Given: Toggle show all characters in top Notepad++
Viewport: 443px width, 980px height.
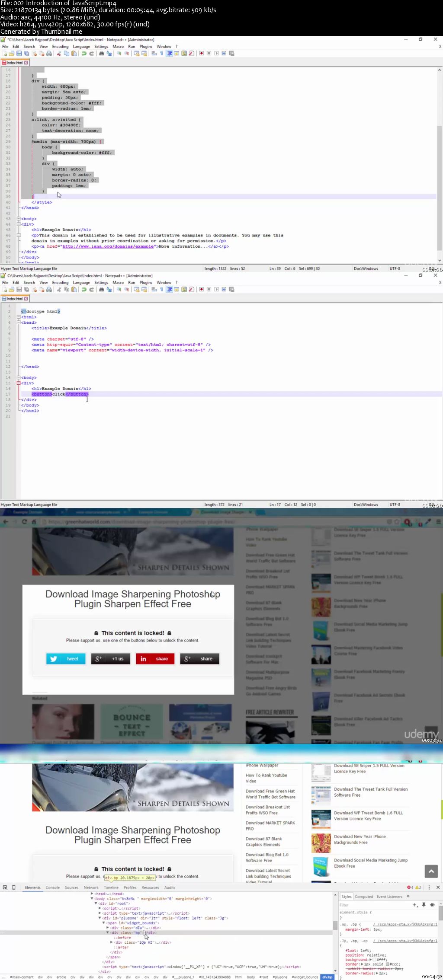Looking at the screenshot, I should coord(161,54).
